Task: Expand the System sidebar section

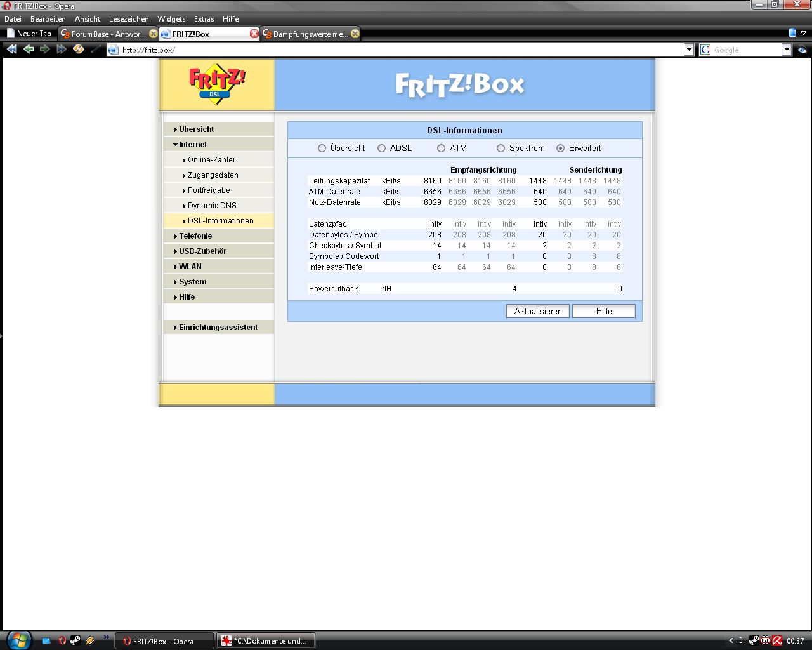Action: click(x=219, y=281)
